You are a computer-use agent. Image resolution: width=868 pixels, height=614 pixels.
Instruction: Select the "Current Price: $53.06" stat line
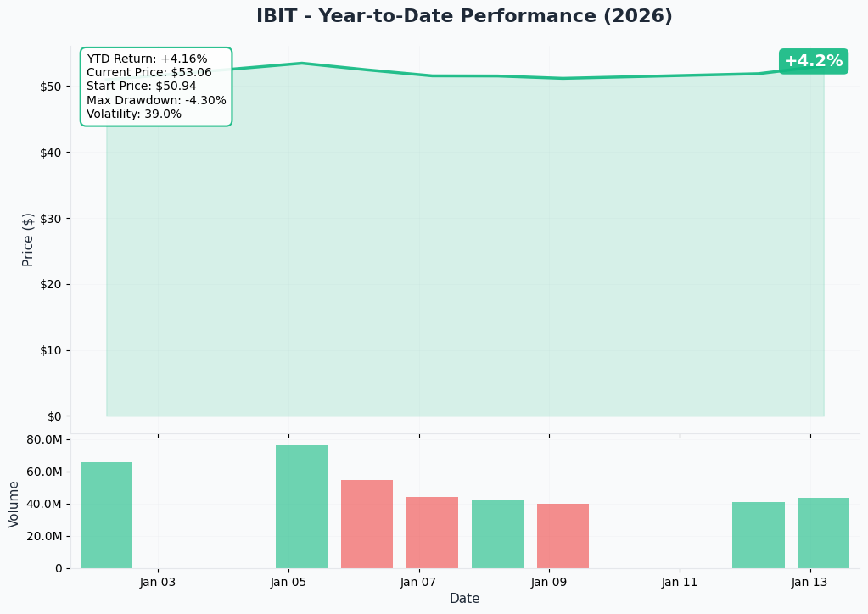coord(149,72)
